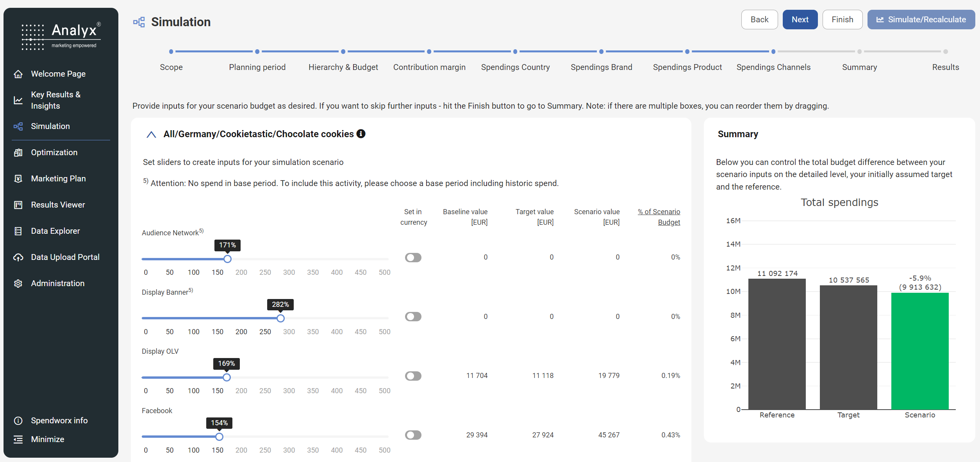
Task: Collapse the Chocolate cookies section chevron
Action: [x=151, y=134]
